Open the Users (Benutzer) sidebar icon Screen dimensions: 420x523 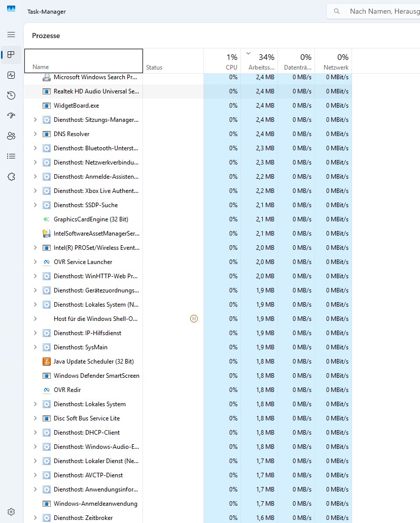[x=11, y=136]
